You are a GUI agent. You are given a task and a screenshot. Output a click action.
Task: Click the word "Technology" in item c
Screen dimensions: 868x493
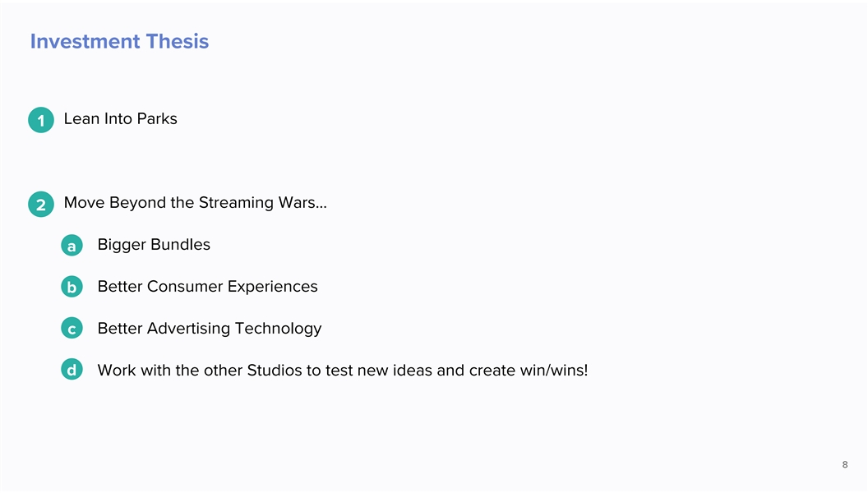(x=278, y=328)
